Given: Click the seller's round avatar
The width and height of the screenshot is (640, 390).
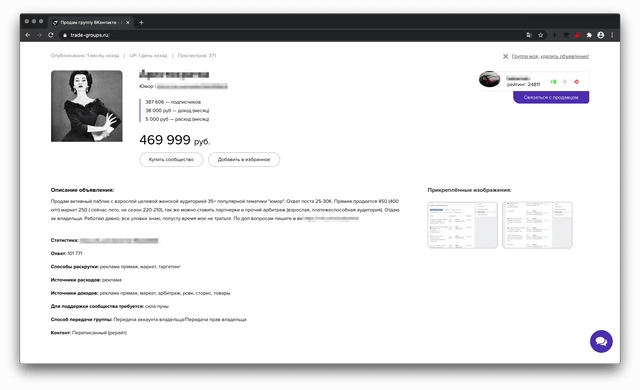Looking at the screenshot, I should click(489, 79).
